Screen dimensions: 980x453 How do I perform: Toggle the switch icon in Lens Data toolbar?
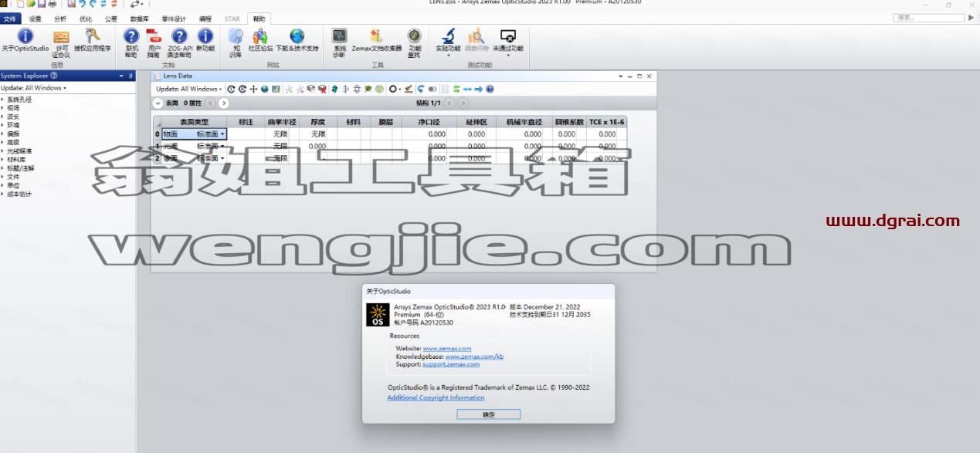pyautogui.click(x=432, y=89)
